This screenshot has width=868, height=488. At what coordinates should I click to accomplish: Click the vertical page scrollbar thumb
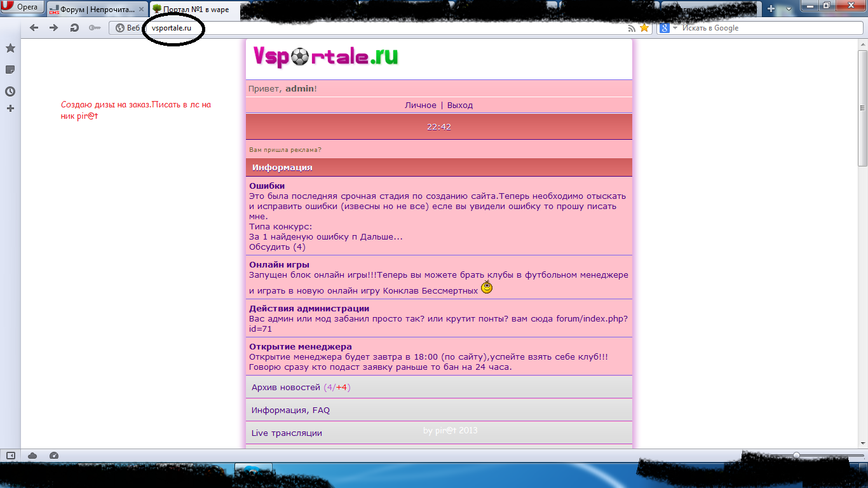[862, 108]
